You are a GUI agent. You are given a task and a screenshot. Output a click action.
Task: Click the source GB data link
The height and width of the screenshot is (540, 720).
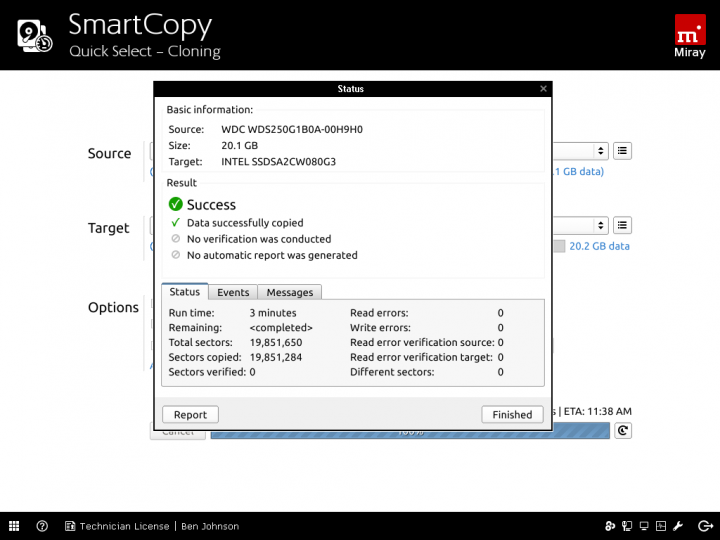[579, 172]
